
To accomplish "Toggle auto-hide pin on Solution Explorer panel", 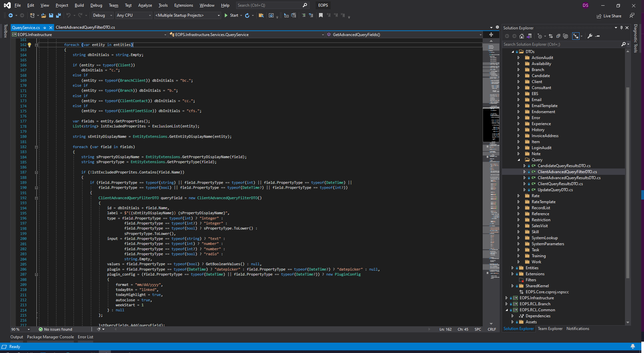I will pyautogui.click(x=621, y=28).
